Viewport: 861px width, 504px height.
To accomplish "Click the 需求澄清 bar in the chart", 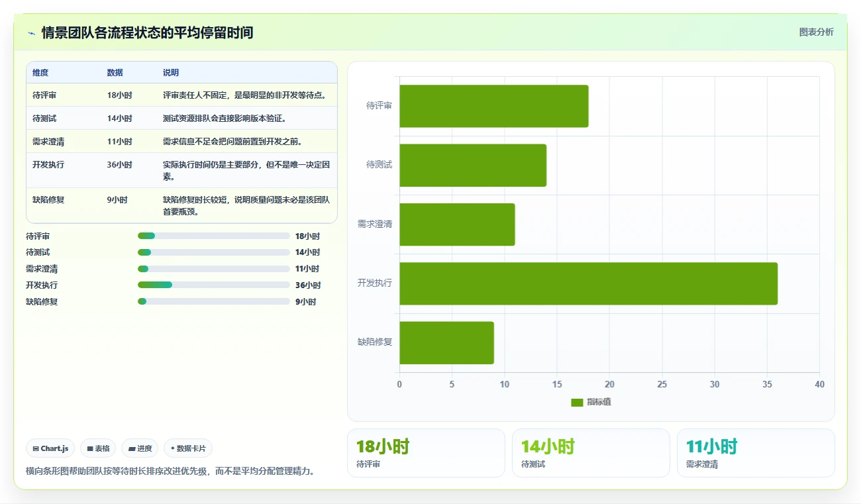I will (457, 224).
